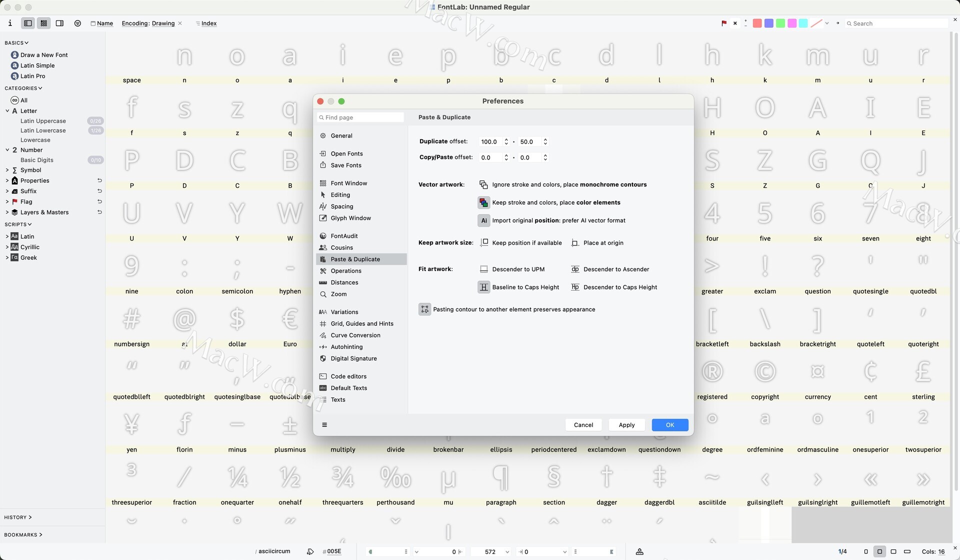The height and width of the screenshot is (560, 960).
Task: Click the Autohinting page icon
Action: (x=323, y=347)
